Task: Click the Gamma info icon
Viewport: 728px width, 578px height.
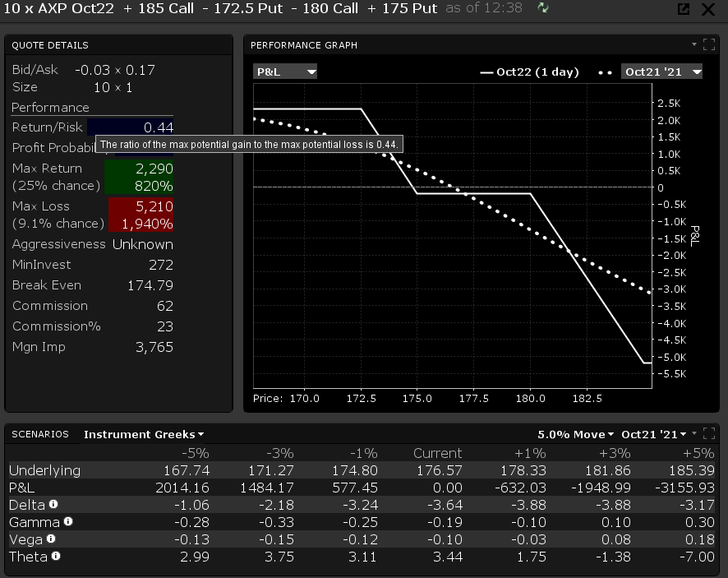Action: [68, 521]
